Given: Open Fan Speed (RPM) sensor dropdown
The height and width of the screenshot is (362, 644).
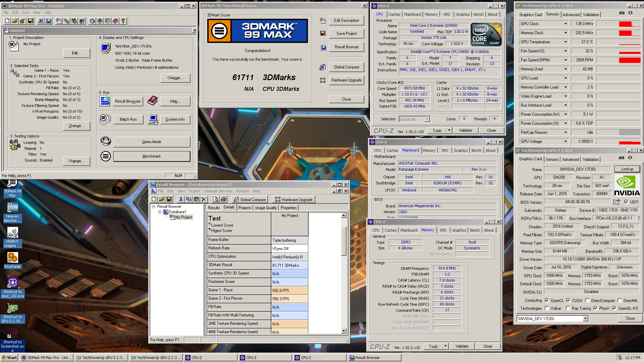Looking at the screenshot, I should point(566,60).
